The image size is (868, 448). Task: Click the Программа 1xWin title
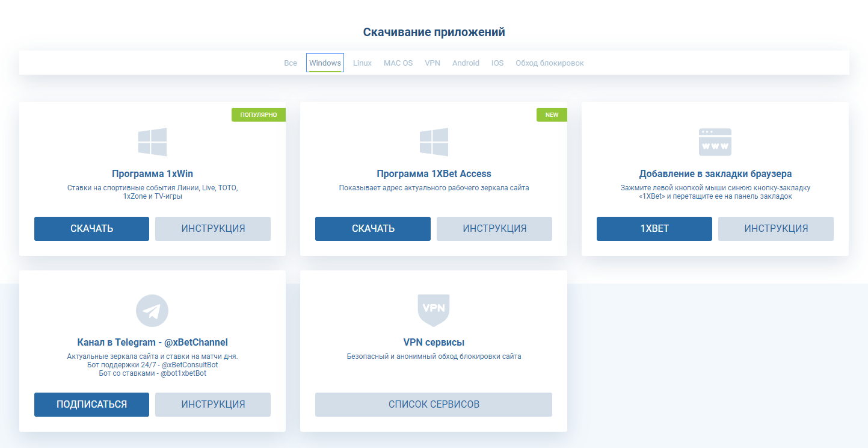[152, 174]
